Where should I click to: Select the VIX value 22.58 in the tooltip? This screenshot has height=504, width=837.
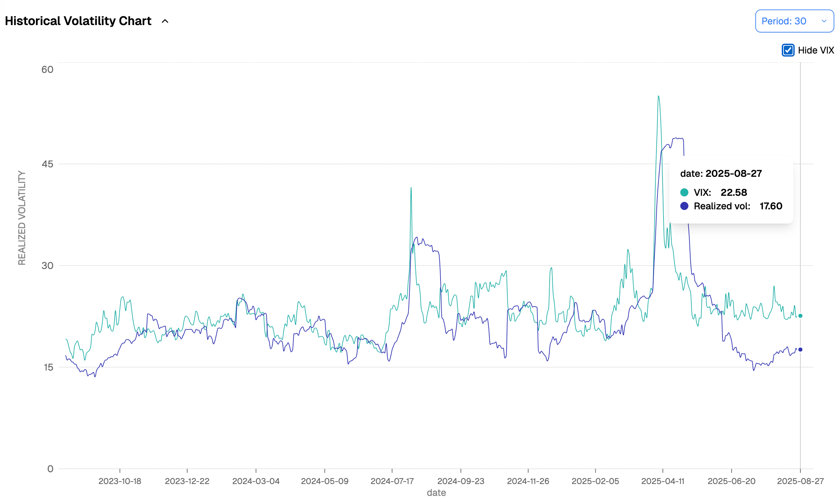pos(735,192)
